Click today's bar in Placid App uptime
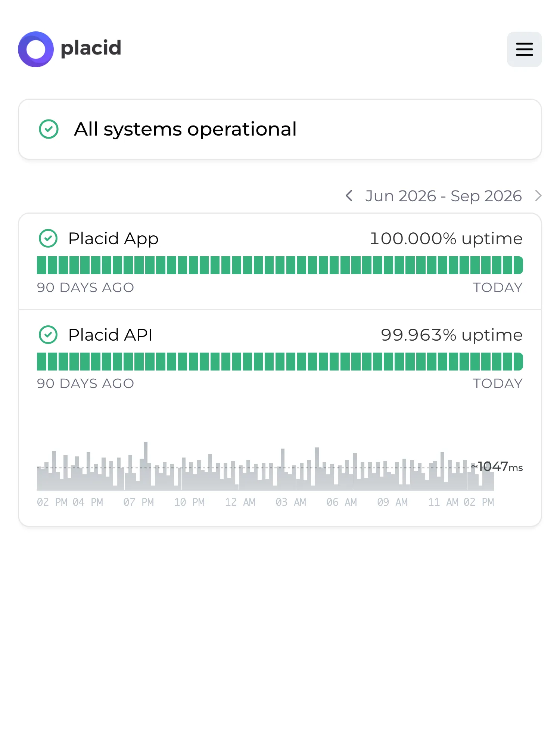Image resolution: width=560 pixels, height=747 pixels. 518,265
